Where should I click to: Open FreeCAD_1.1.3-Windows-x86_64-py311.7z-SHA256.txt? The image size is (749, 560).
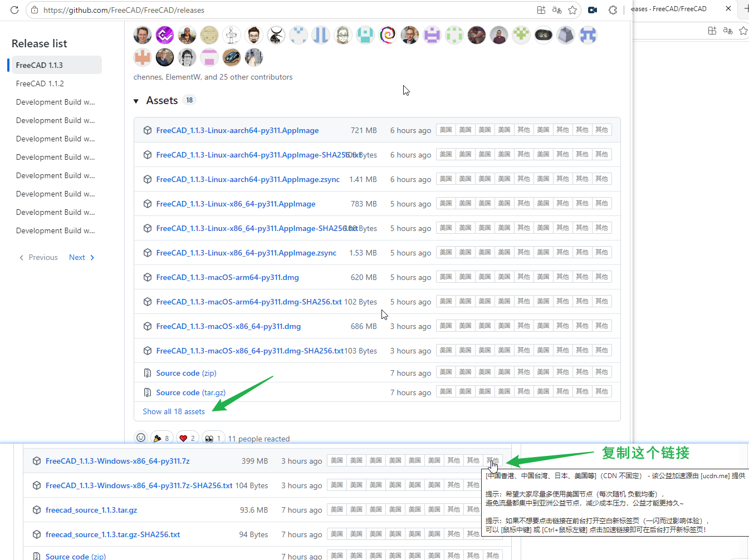(139, 485)
